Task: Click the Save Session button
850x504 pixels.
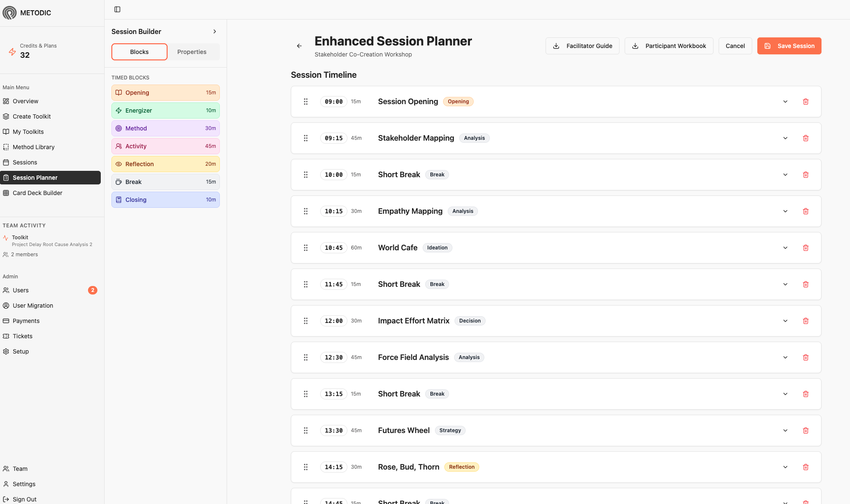Action: (789, 46)
